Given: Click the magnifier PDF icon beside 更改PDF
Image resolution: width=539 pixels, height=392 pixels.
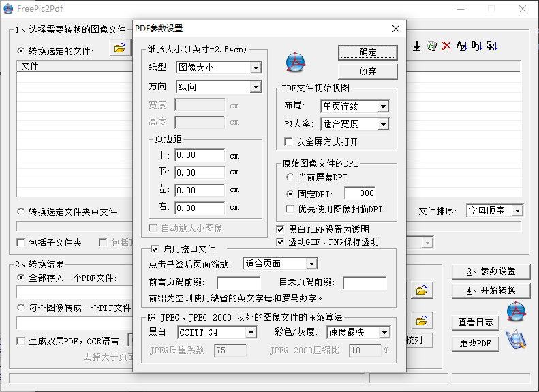Looking at the screenshot, I should [516, 340].
